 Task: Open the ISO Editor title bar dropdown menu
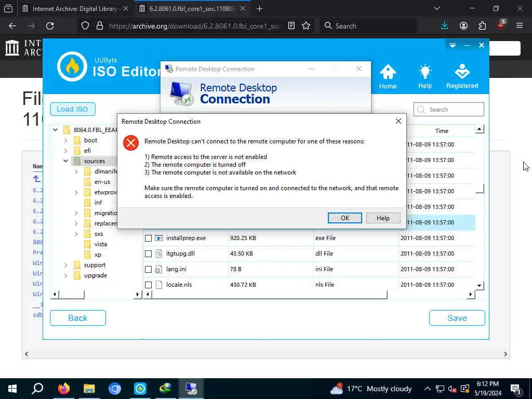coord(453,45)
